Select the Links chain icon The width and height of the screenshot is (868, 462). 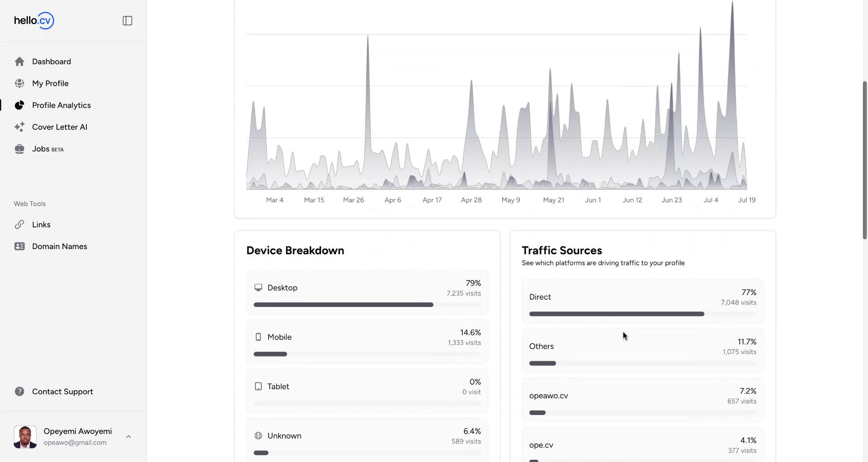tap(19, 224)
